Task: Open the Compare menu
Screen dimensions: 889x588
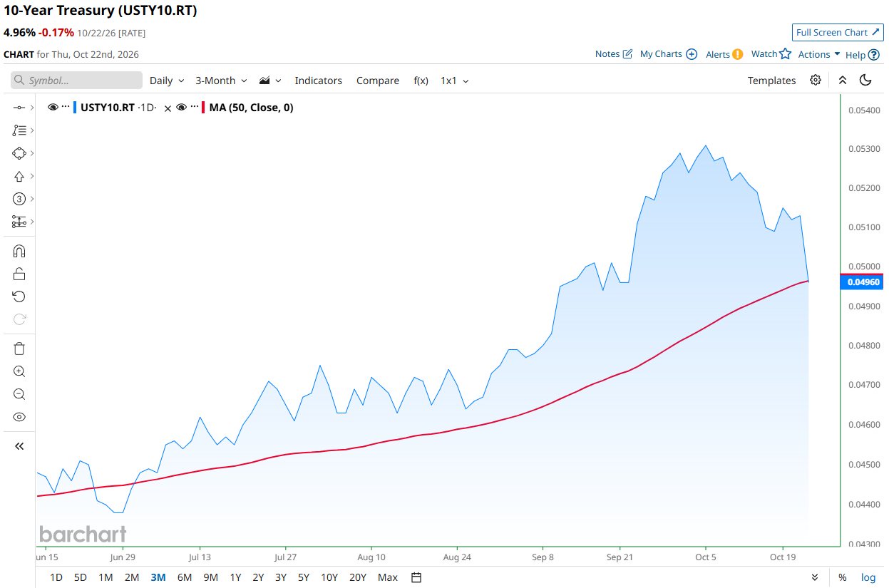Action: (378, 81)
